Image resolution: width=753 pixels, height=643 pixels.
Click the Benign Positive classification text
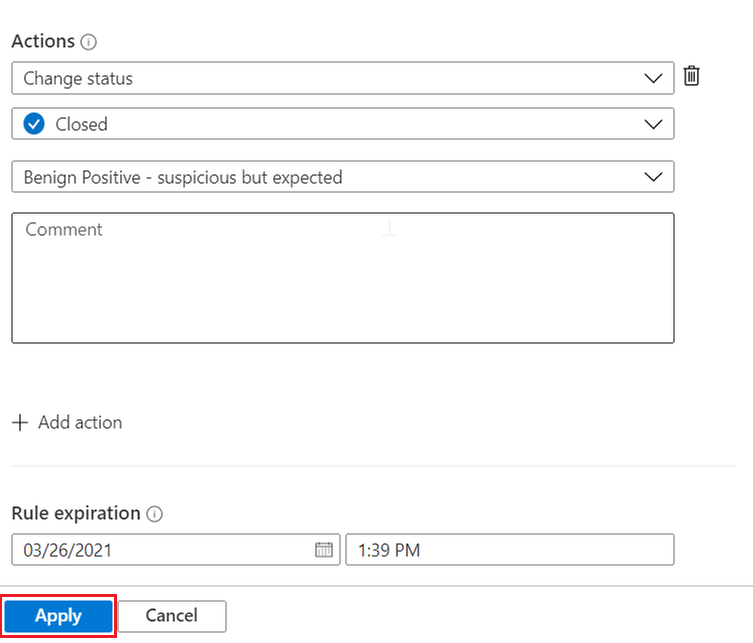(x=183, y=177)
